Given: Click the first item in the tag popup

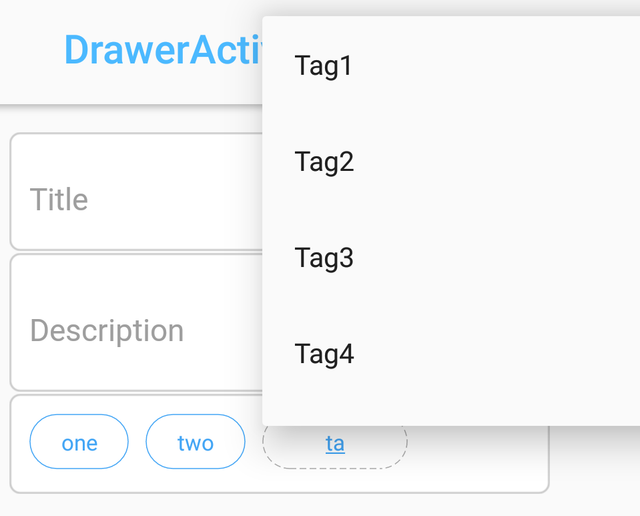Looking at the screenshot, I should point(450,66).
